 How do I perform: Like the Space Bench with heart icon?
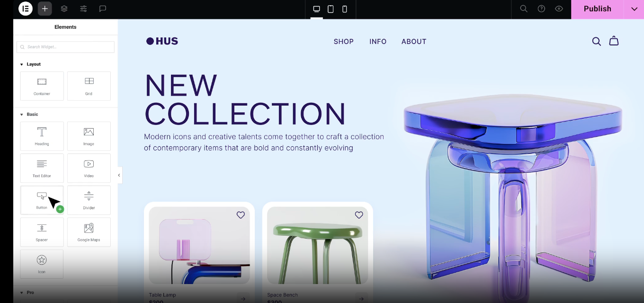point(359,215)
